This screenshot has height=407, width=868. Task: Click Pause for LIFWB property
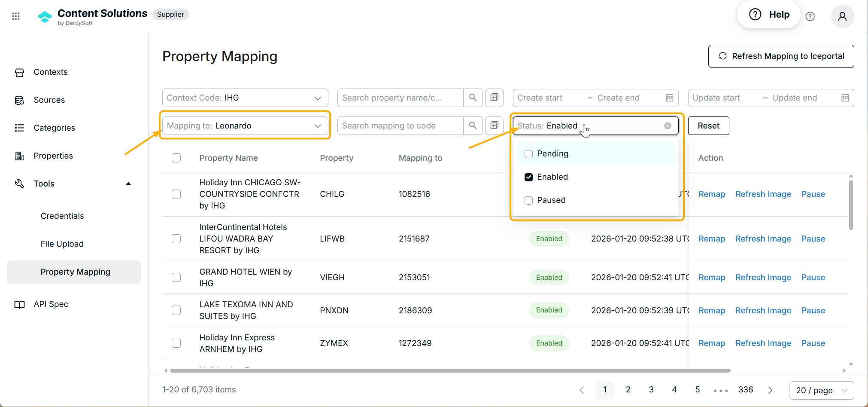(x=813, y=239)
